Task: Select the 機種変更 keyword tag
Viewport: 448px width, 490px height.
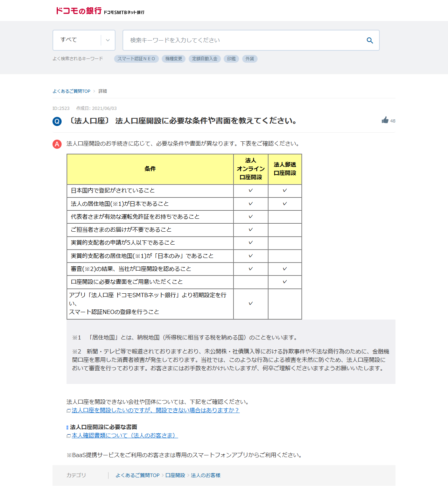Action: pyautogui.click(x=174, y=59)
